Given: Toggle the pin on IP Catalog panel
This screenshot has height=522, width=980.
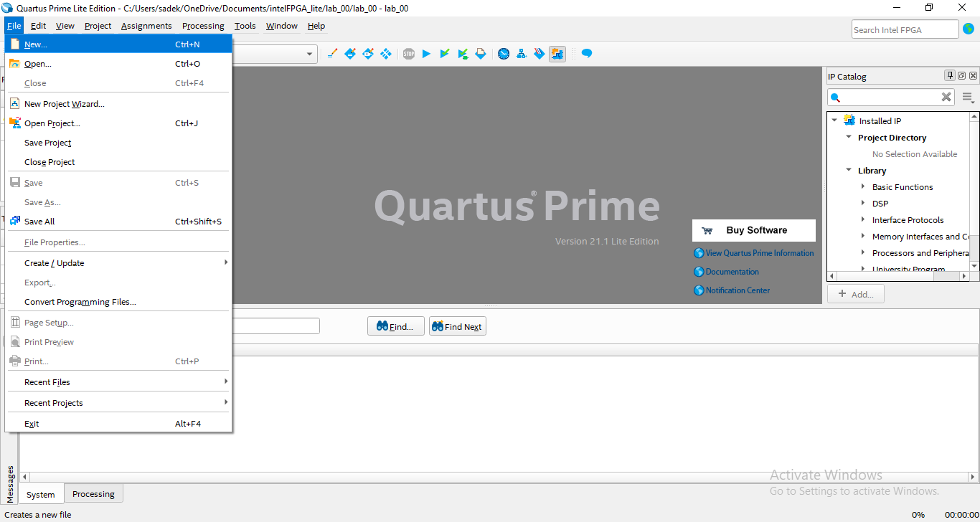Looking at the screenshot, I should tap(950, 76).
